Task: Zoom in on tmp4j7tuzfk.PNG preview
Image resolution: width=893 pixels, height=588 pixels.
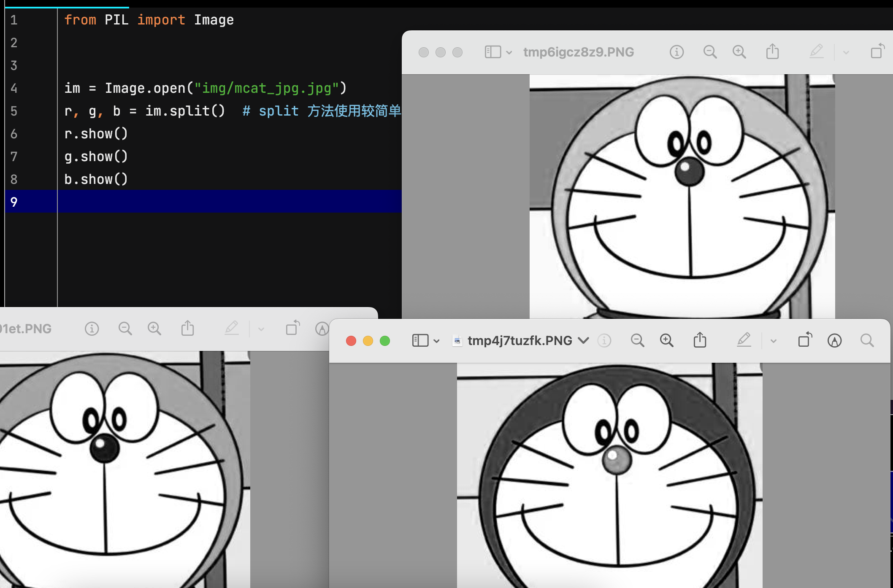Action: pyautogui.click(x=666, y=340)
